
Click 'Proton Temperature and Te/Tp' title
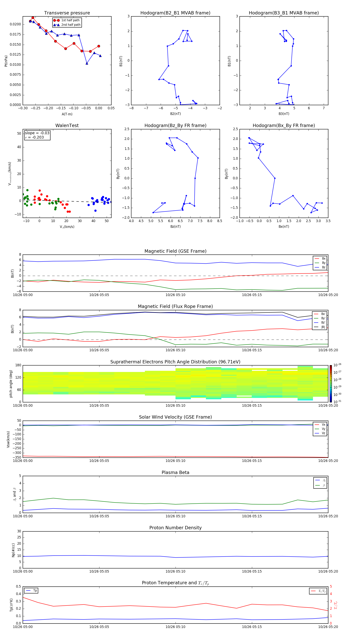tap(175, 583)
